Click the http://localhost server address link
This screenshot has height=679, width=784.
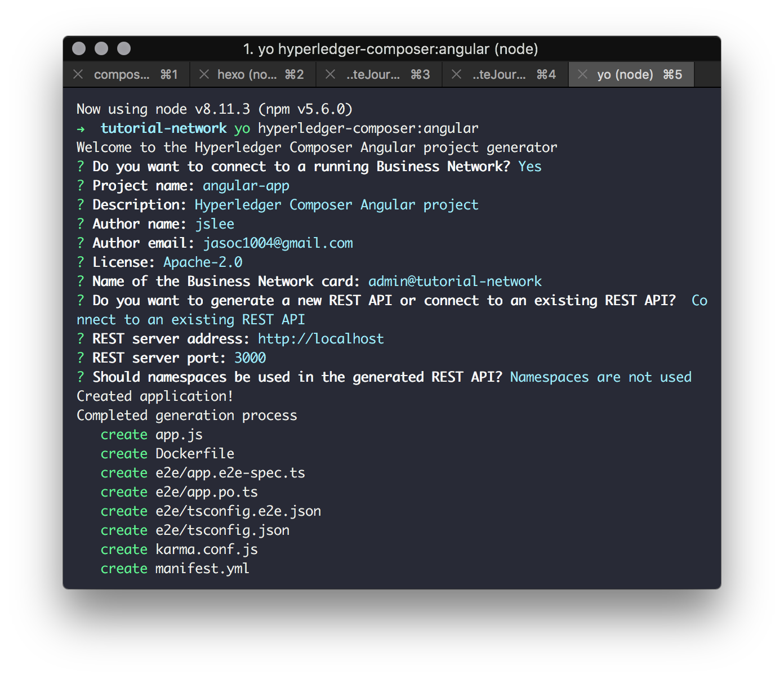(320, 338)
